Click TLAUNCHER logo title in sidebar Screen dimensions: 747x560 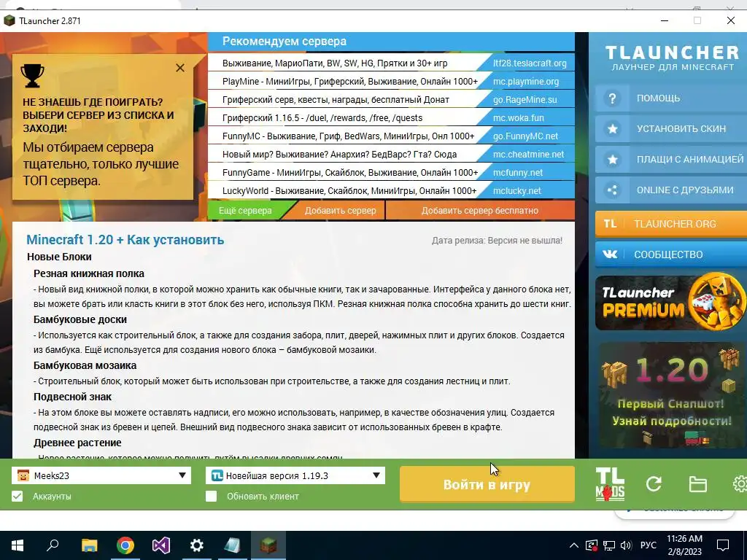click(x=672, y=52)
